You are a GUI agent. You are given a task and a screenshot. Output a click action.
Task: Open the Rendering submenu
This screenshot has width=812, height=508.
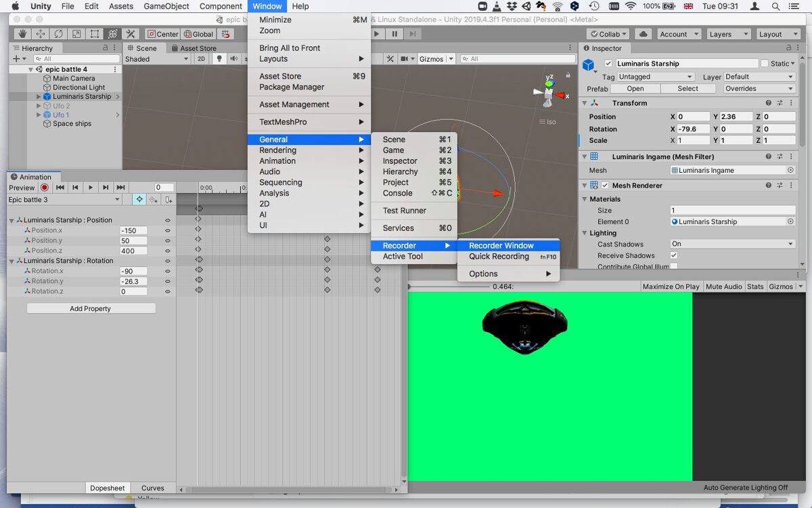click(309, 150)
